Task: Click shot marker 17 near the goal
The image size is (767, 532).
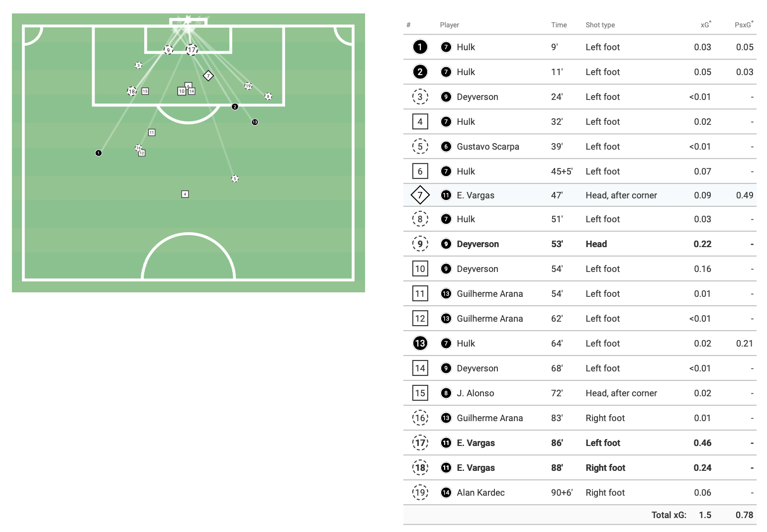Action: 192,50
